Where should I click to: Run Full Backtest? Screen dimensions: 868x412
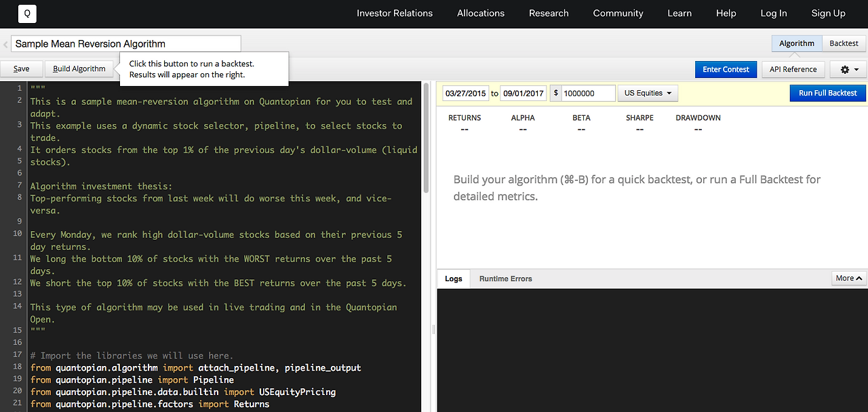(x=827, y=93)
